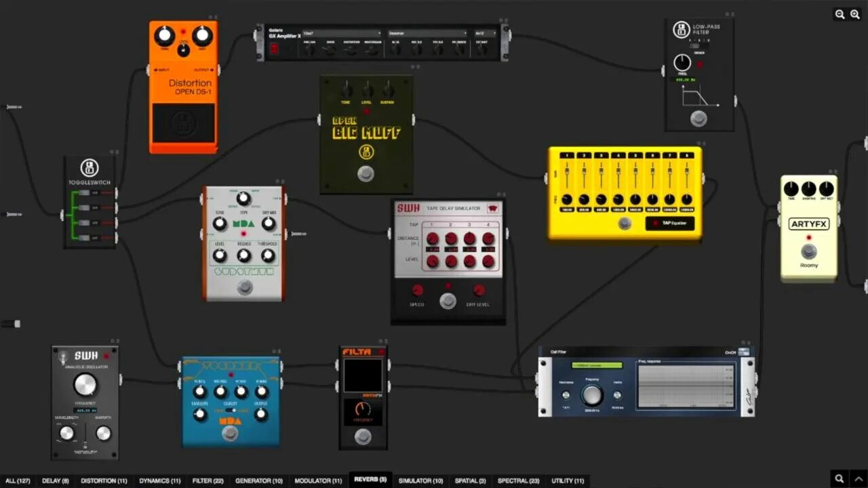The image size is (868, 488).
Task: Click the Big Muff Sustain knob
Action: 388,90
